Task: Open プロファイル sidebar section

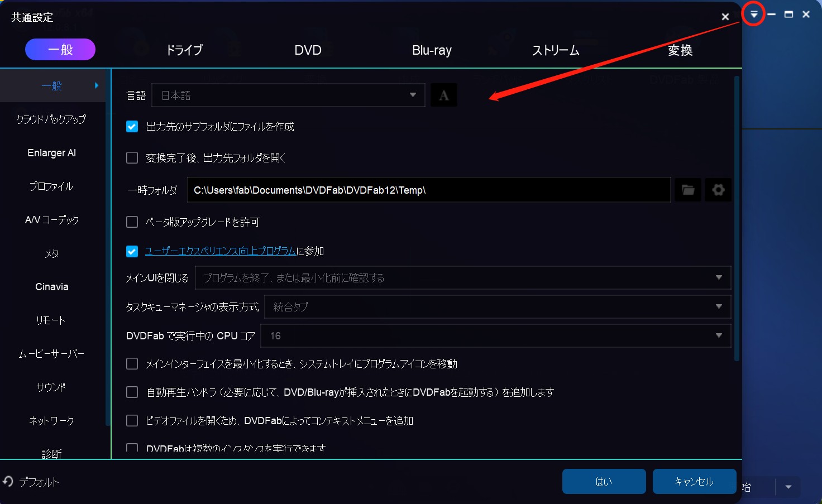Action: click(x=51, y=186)
